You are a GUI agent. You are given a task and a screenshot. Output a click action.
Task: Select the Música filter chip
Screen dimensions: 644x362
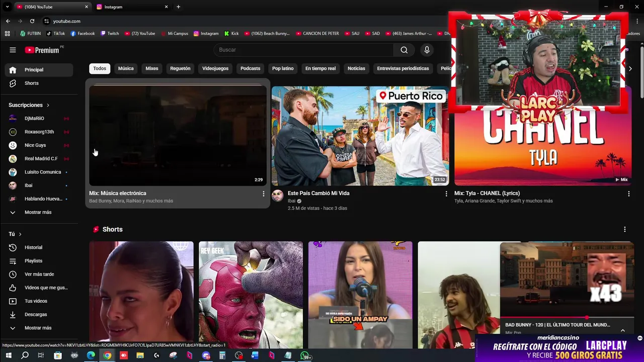(x=126, y=68)
